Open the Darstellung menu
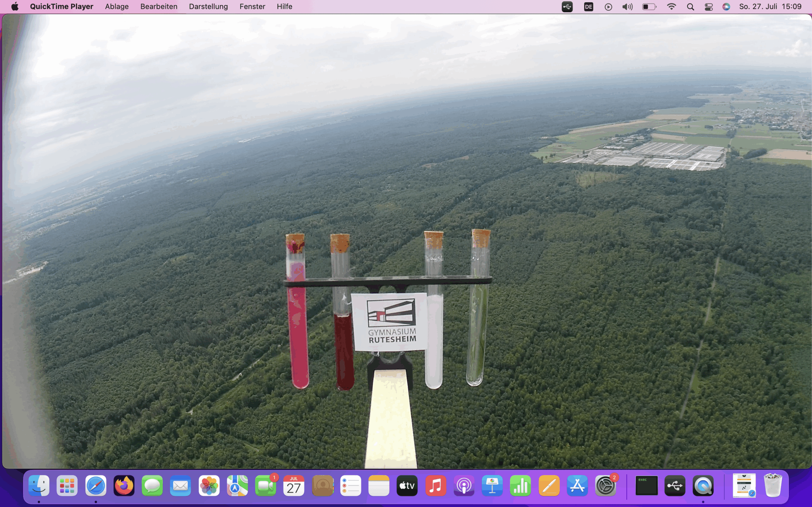 (x=208, y=6)
